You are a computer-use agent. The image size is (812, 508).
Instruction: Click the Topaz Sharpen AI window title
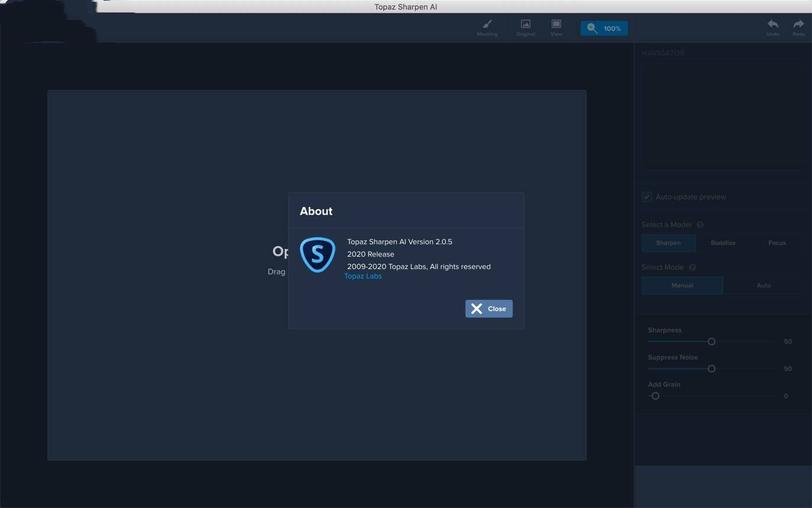(406, 7)
